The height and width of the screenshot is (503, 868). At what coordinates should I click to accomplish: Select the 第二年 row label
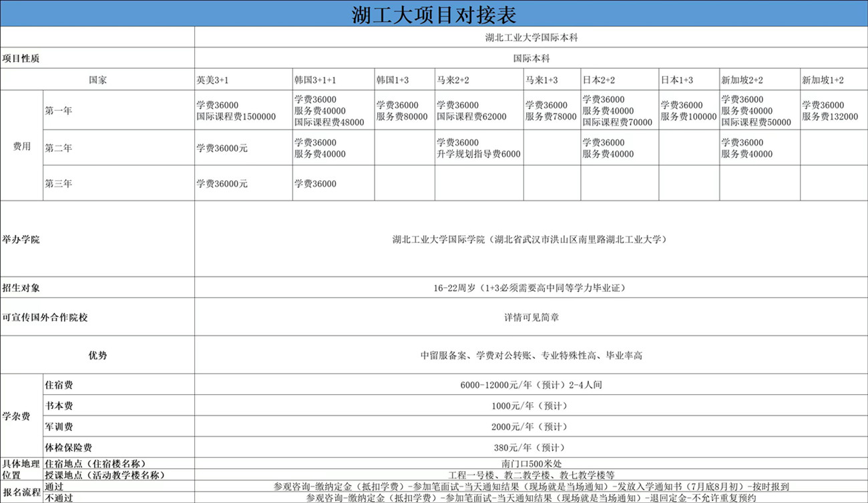(x=119, y=148)
